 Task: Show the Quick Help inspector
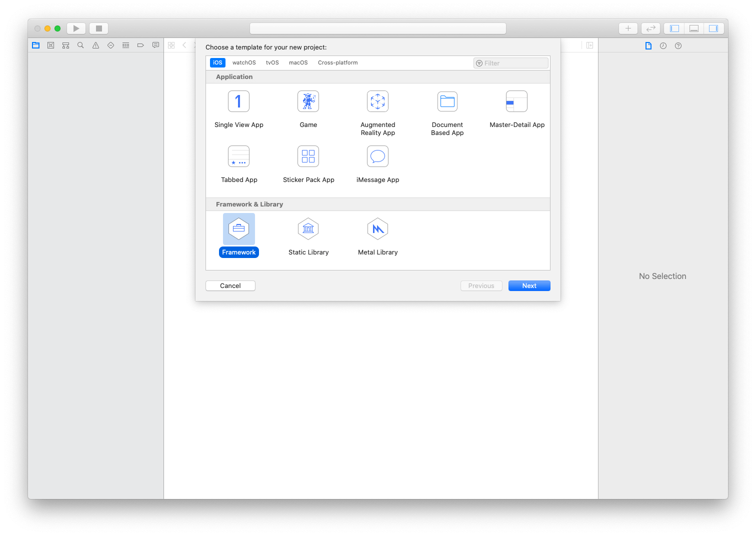678,45
